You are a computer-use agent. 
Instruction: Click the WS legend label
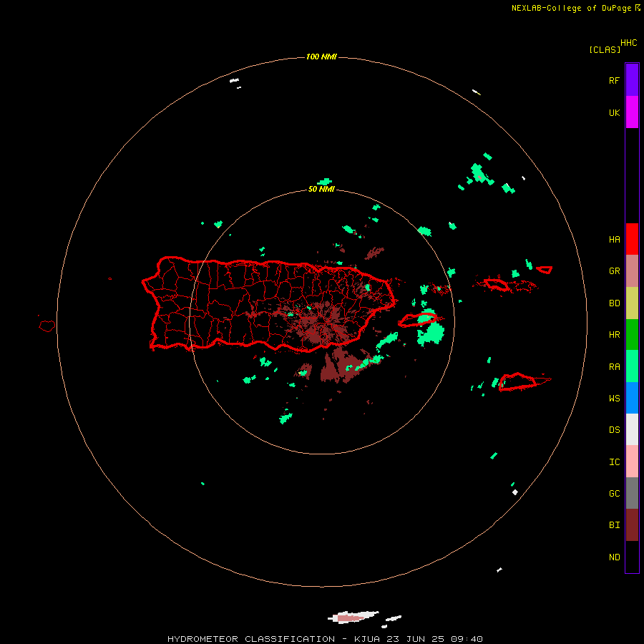tap(614, 399)
